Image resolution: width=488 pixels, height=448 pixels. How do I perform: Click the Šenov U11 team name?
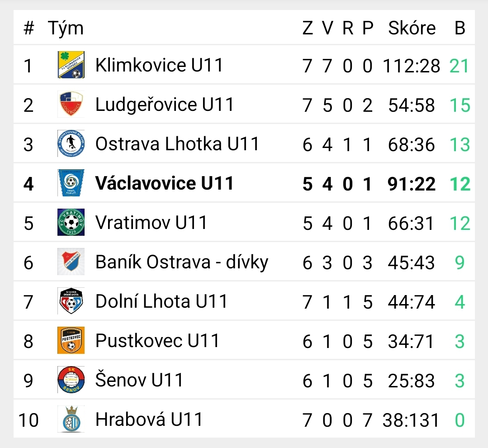tap(139, 380)
